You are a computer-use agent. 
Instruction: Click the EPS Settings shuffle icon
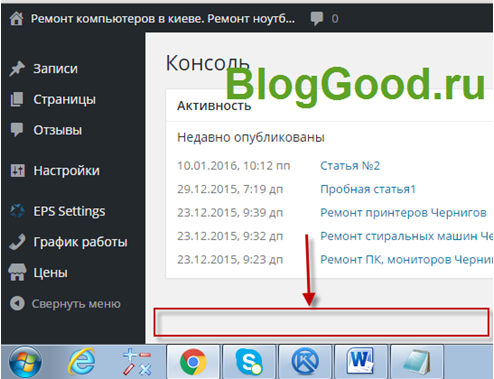pyautogui.click(x=17, y=211)
